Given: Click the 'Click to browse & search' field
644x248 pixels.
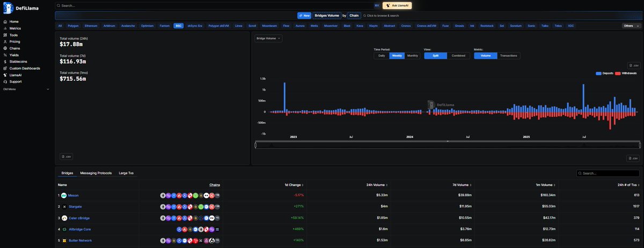Looking at the screenshot, I should 380,16.
